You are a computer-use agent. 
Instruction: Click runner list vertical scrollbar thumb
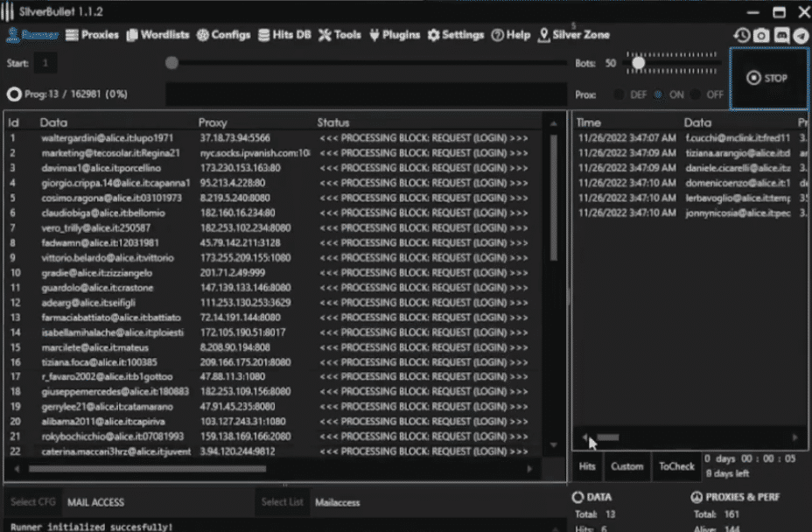554,197
